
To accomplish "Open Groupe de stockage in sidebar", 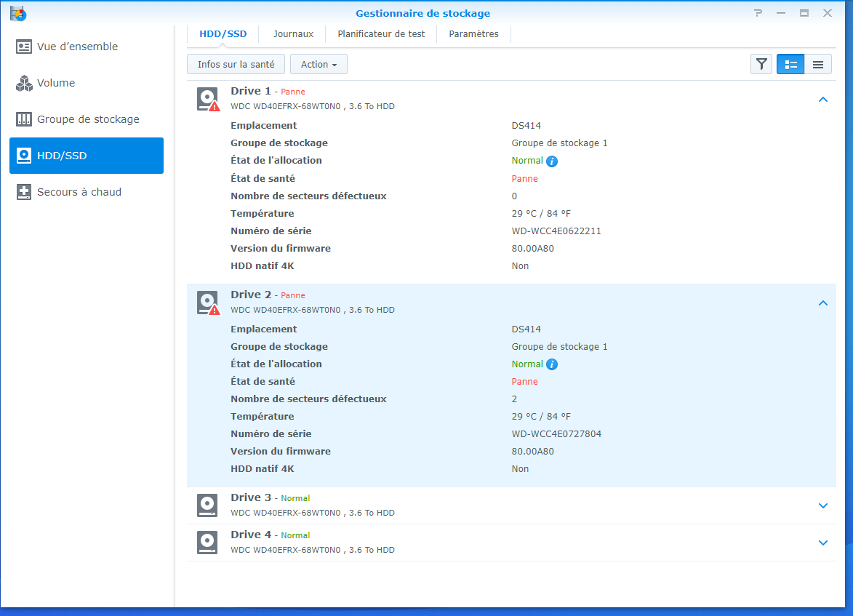I will [x=87, y=119].
